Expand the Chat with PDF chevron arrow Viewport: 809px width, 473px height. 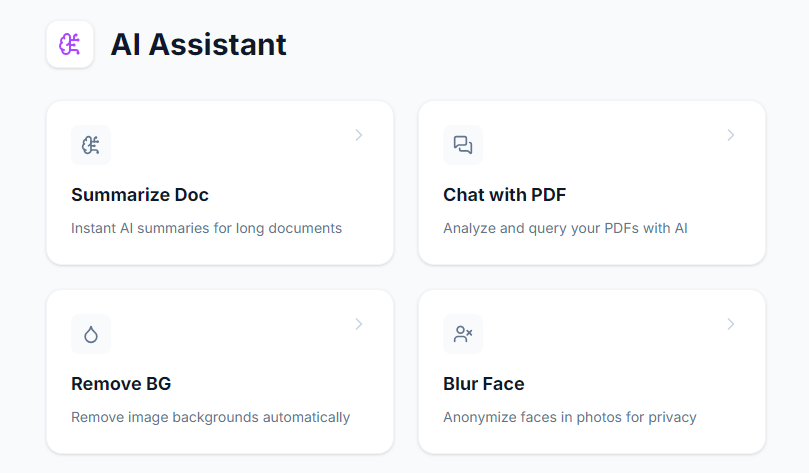[x=731, y=135]
